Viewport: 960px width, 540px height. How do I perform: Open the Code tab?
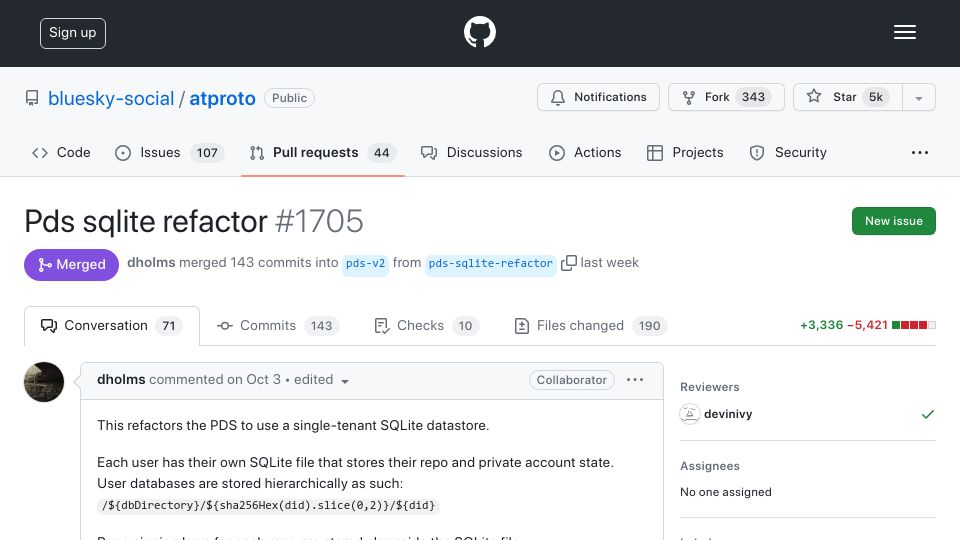pos(61,152)
